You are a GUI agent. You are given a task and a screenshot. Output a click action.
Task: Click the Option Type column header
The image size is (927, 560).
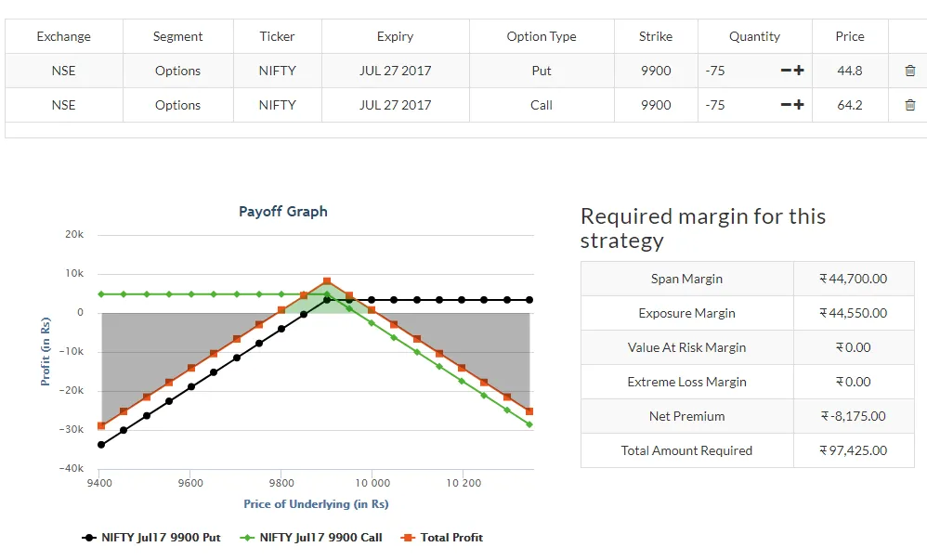click(542, 36)
